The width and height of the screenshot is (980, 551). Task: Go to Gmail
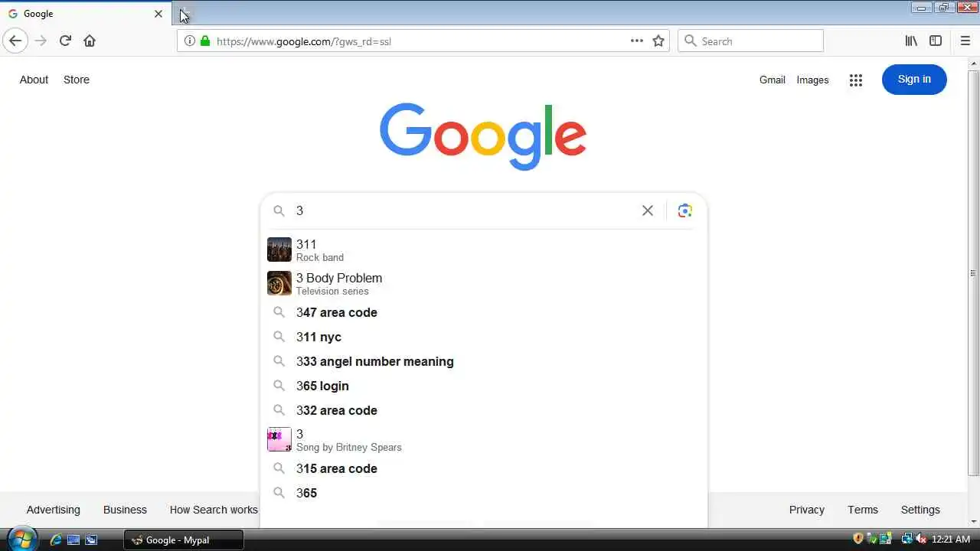[x=773, y=80]
